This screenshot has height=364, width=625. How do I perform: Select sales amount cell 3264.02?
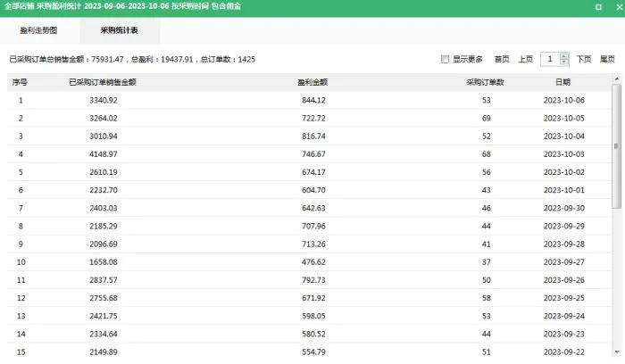104,119
